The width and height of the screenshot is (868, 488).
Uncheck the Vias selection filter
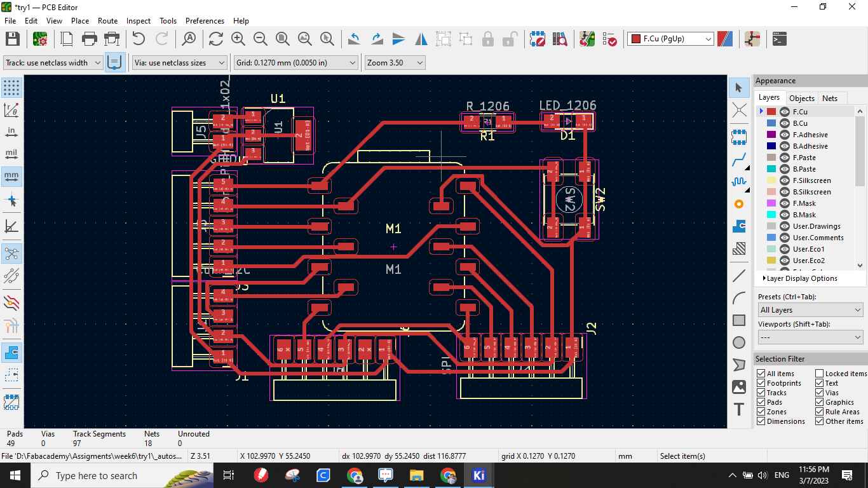coord(820,392)
